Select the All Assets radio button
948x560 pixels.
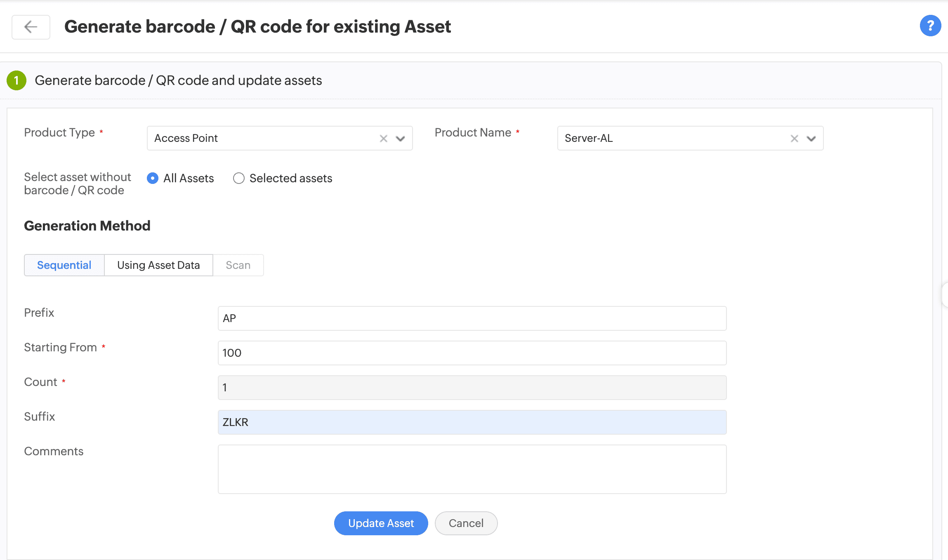(153, 178)
